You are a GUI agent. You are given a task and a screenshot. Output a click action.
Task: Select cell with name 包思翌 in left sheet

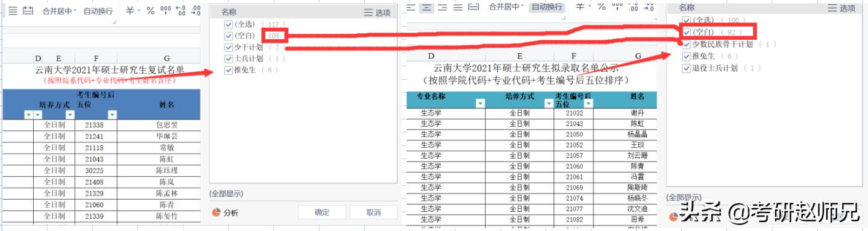click(x=166, y=125)
